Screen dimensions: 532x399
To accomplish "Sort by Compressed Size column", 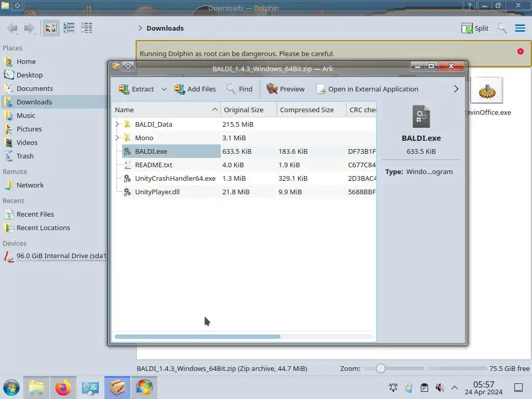I will point(312,110).
